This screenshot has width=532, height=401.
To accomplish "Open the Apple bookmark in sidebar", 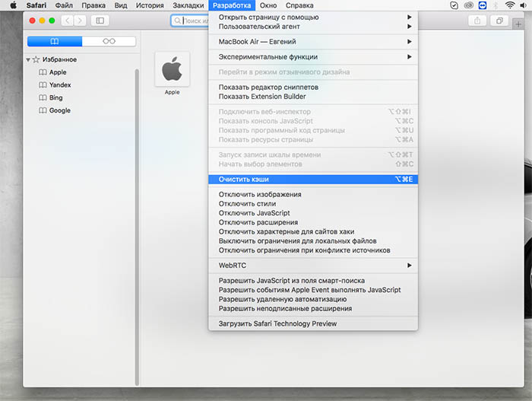I will coord(58,72).
